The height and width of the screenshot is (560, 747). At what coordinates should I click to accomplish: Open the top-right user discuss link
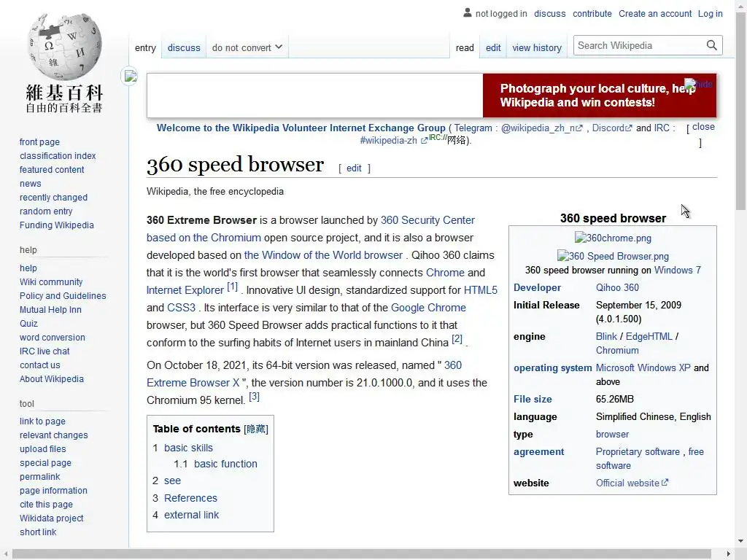[x=550, y=13]
